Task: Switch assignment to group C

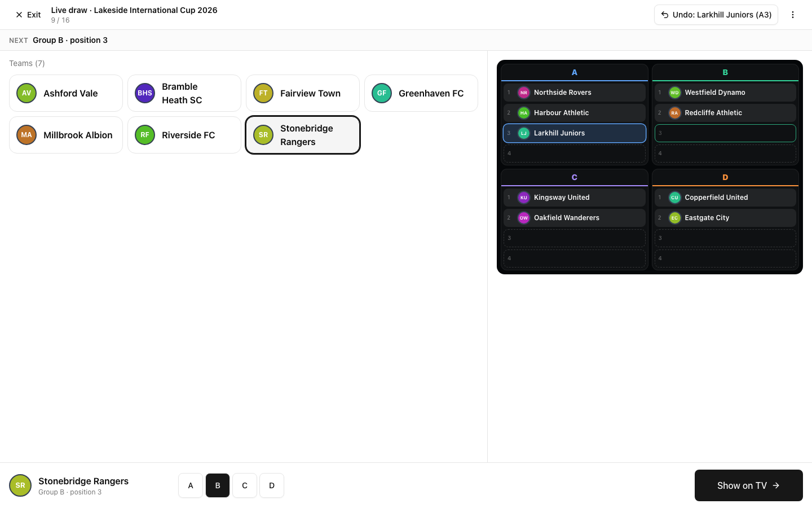Action: tap(245, 485)
